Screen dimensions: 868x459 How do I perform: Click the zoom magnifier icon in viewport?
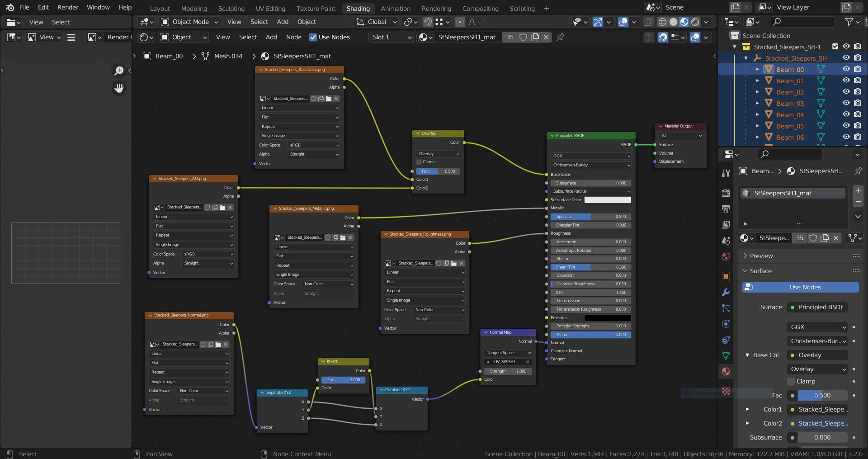119,71
